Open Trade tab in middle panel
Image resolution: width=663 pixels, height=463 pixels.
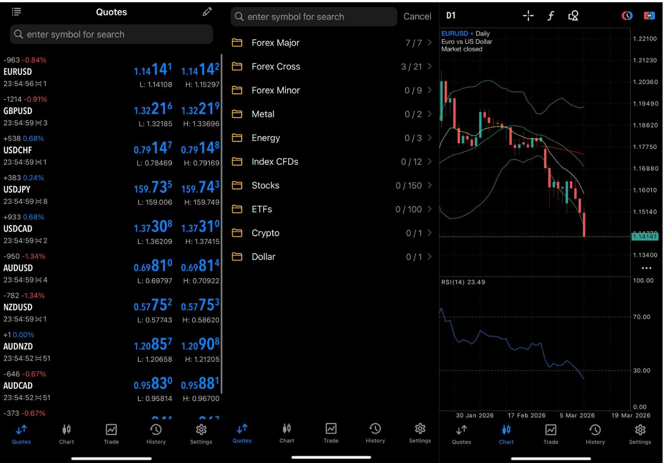(x=331, y=433)
